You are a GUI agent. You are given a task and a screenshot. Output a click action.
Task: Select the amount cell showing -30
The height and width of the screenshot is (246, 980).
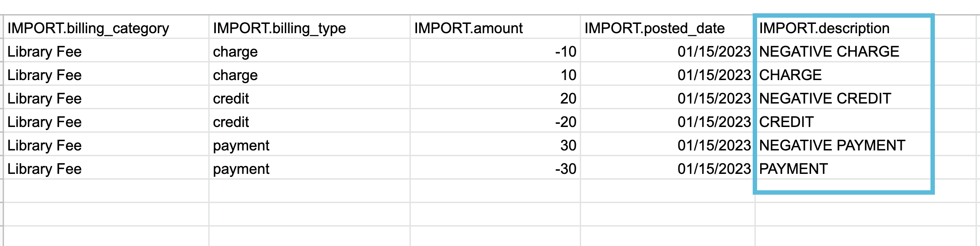(495, 169)
